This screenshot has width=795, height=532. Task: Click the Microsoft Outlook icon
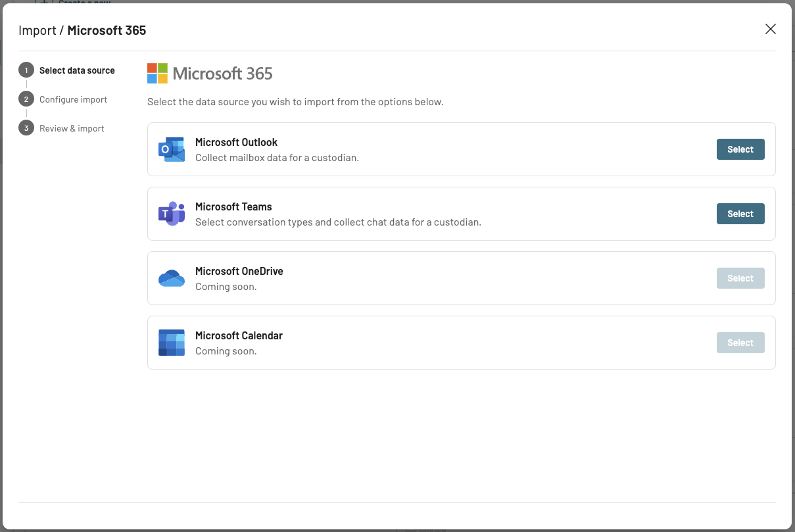[172, 149]
